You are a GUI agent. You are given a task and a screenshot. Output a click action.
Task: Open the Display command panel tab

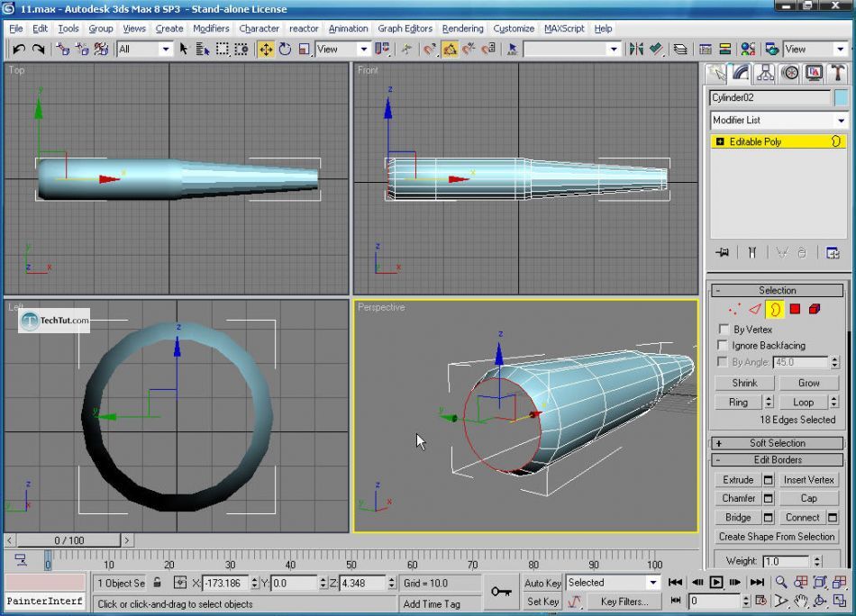click(814, 73)
